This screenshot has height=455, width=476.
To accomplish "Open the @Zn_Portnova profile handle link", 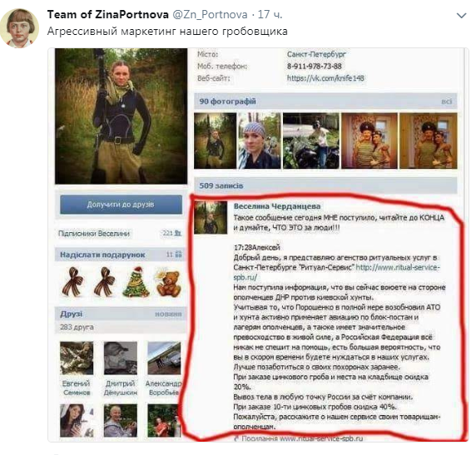I will coord(210,14).
